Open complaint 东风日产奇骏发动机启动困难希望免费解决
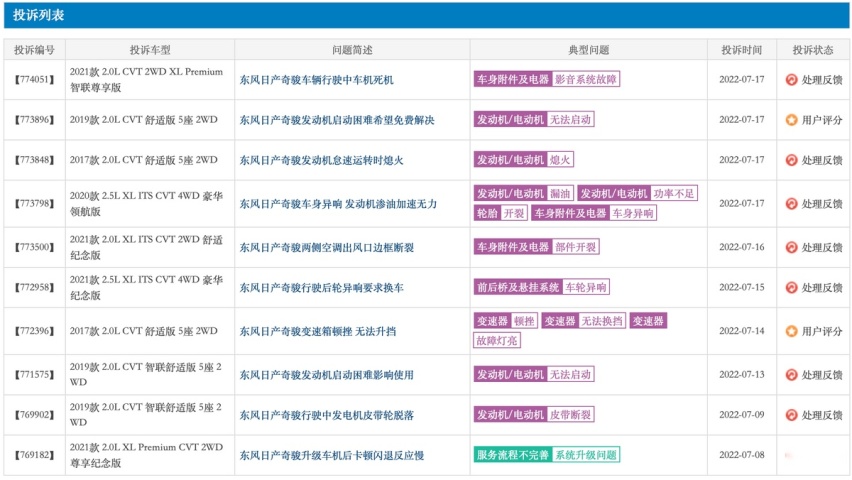 pos(337,120)
